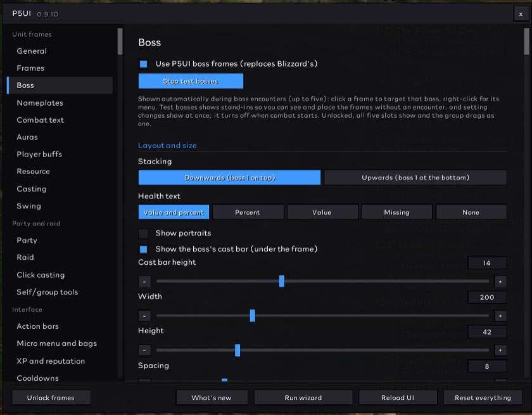Click the Width slider handle

(x=253, y=316)
